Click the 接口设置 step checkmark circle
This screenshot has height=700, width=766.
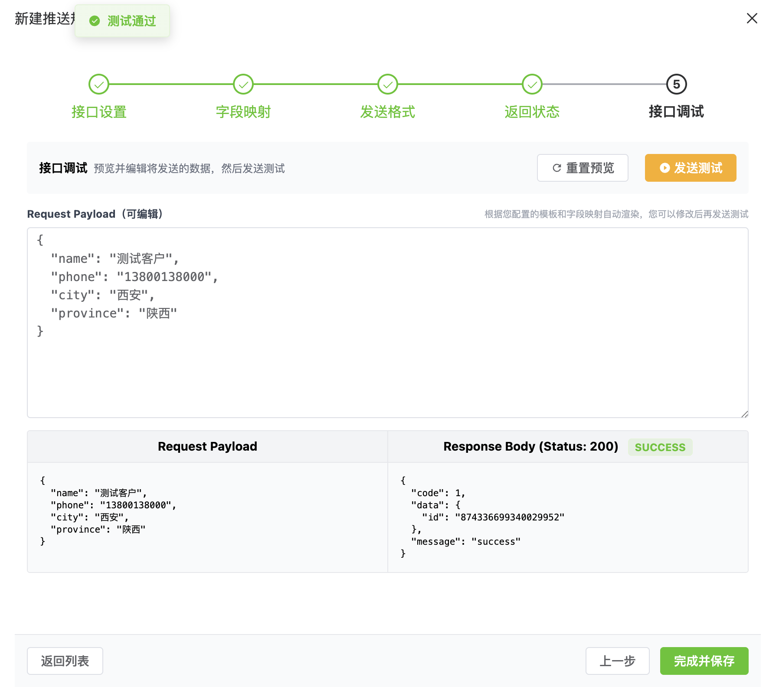99,85
